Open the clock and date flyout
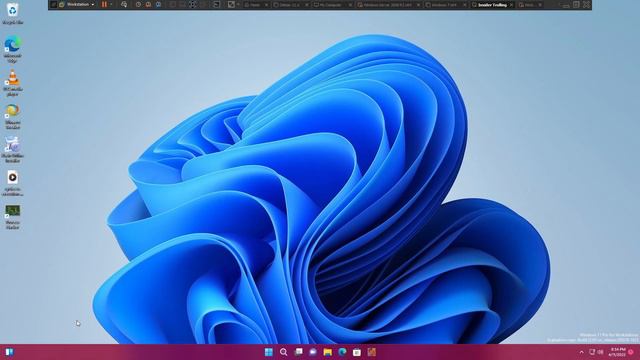This screenshot has width=640, height=360. pos(618,352)
